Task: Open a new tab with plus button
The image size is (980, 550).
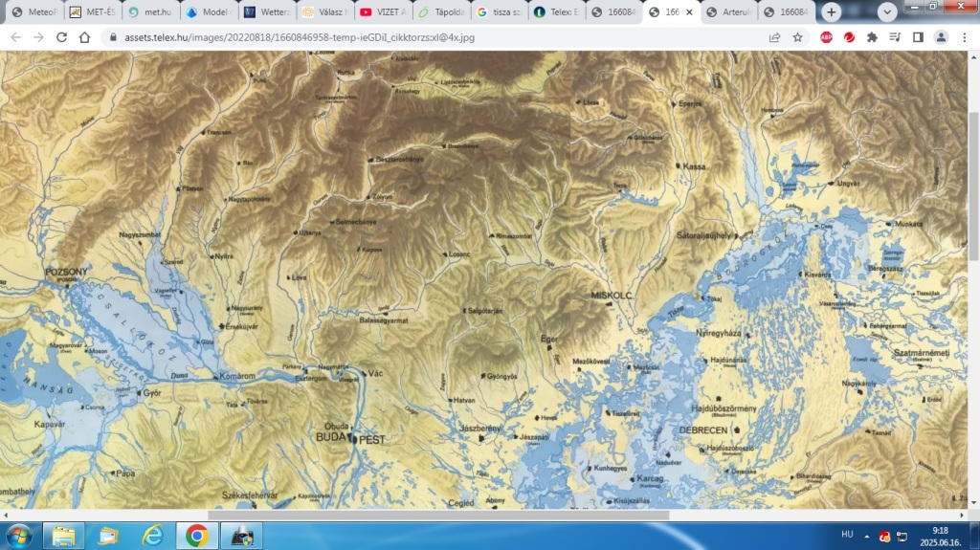Action: (x=832, y=12)
